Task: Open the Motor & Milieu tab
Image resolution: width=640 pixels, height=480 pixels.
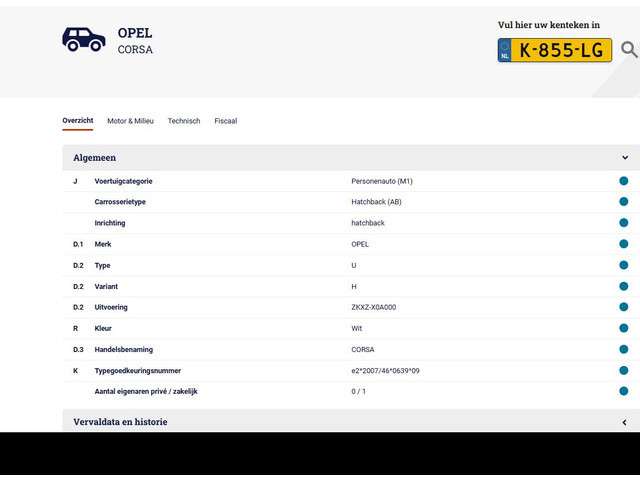Action: [130, 121]
